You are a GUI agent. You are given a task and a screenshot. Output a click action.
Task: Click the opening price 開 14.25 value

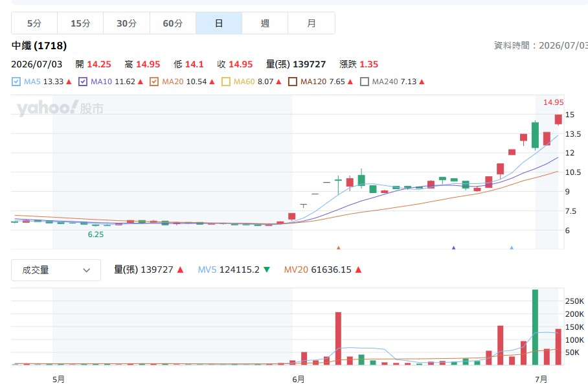[93, 64]
